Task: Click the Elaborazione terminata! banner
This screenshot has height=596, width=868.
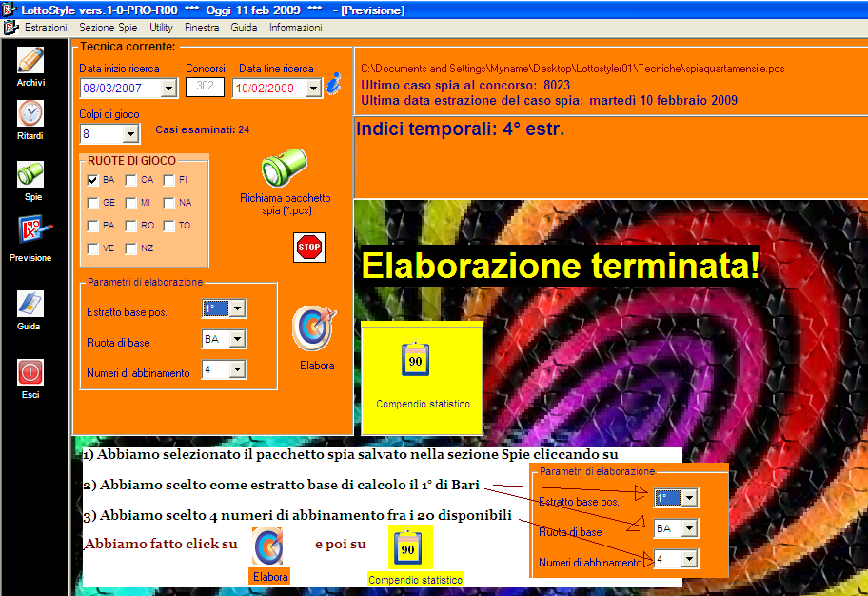Action: [x=561, y=266]
